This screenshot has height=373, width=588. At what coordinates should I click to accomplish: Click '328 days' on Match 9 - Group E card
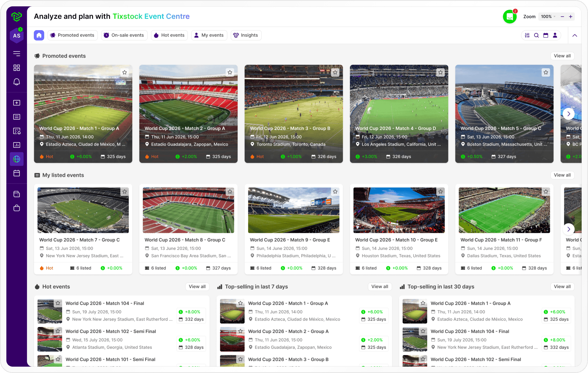[x=324, y=268]
